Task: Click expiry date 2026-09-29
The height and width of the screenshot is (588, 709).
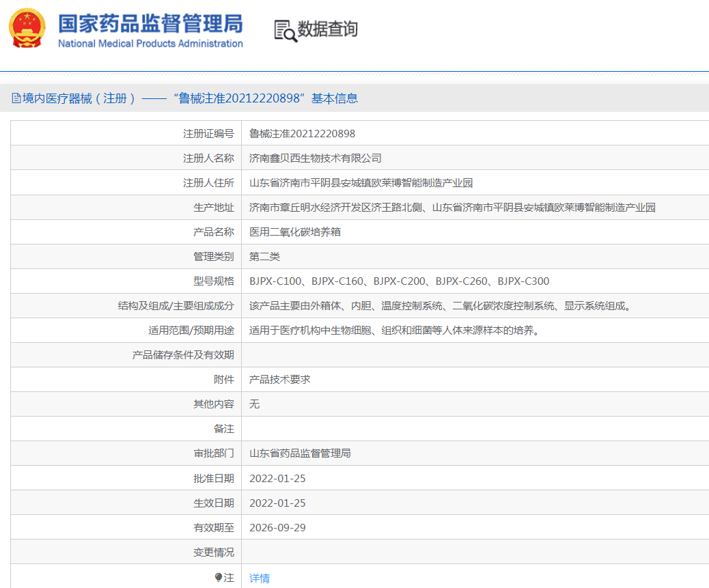Action: (277, 527)
